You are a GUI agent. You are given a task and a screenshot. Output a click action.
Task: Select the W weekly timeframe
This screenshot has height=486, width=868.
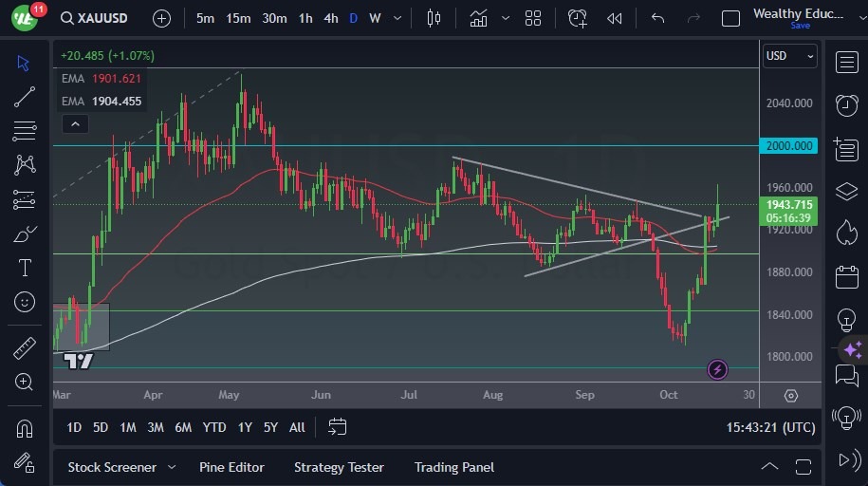pos(375,18)
